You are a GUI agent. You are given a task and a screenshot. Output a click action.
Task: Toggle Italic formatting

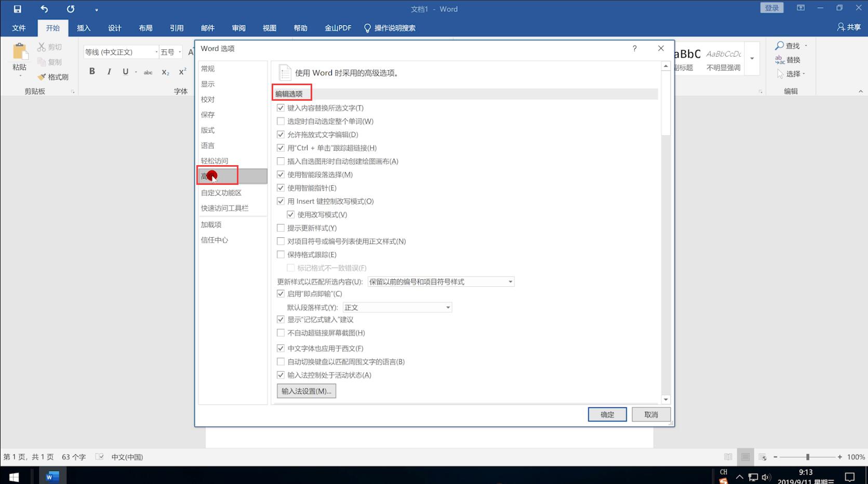pos(109,72)
